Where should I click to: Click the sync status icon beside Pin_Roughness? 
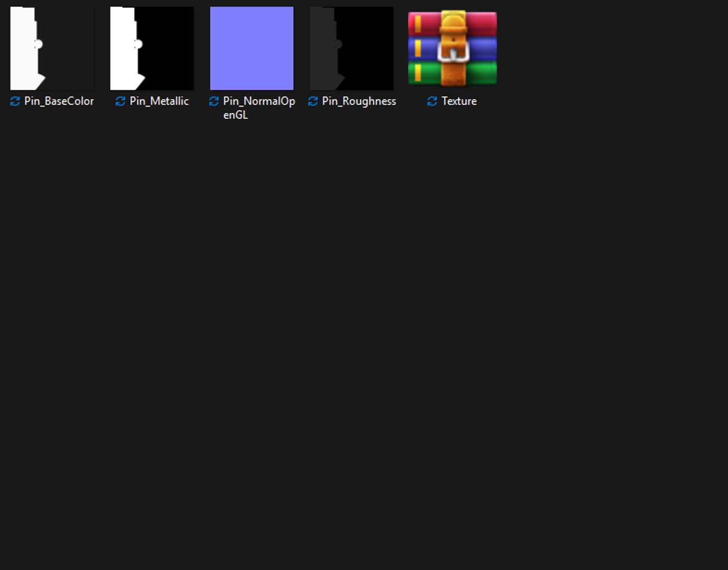click(x=313, y=101)
